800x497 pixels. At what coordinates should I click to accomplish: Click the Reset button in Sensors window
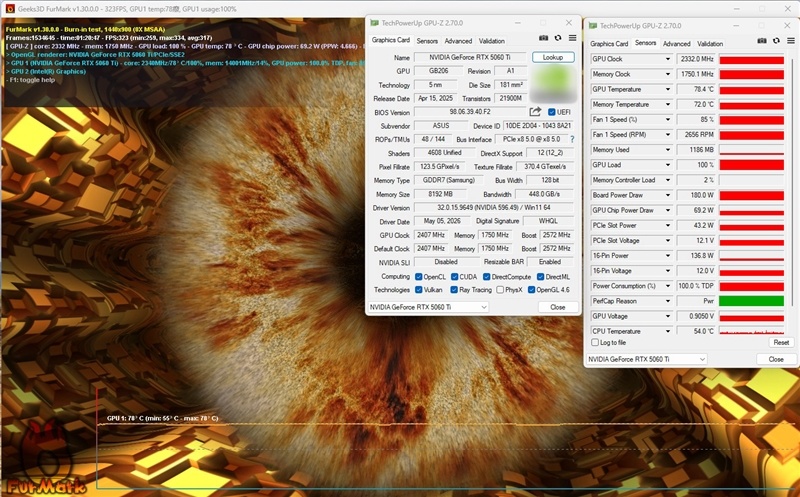click(781, 342)
